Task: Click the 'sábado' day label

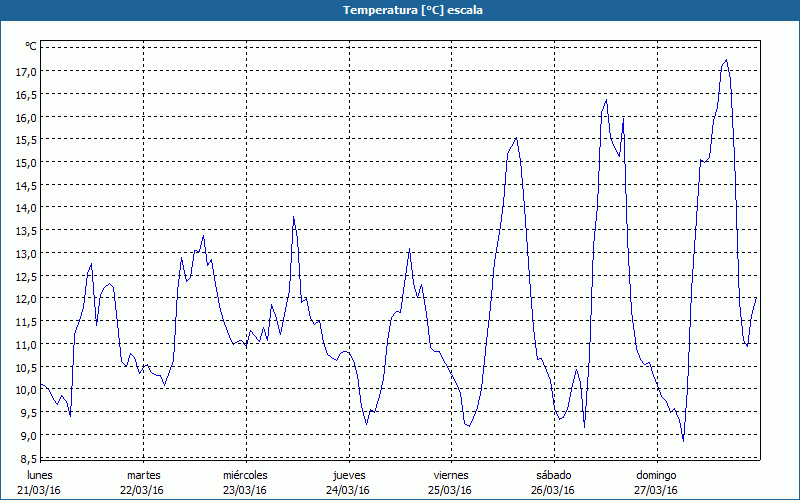Action: (554, 475)
